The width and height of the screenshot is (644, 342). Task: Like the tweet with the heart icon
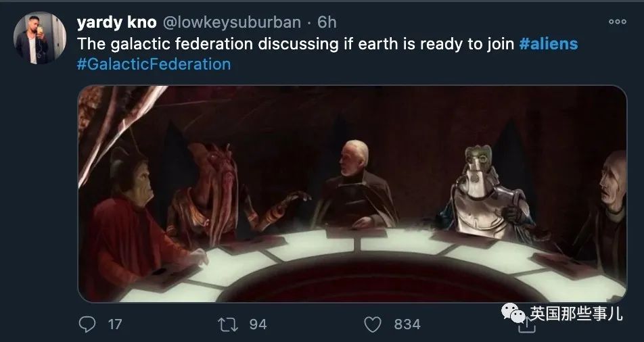point(373,324)
